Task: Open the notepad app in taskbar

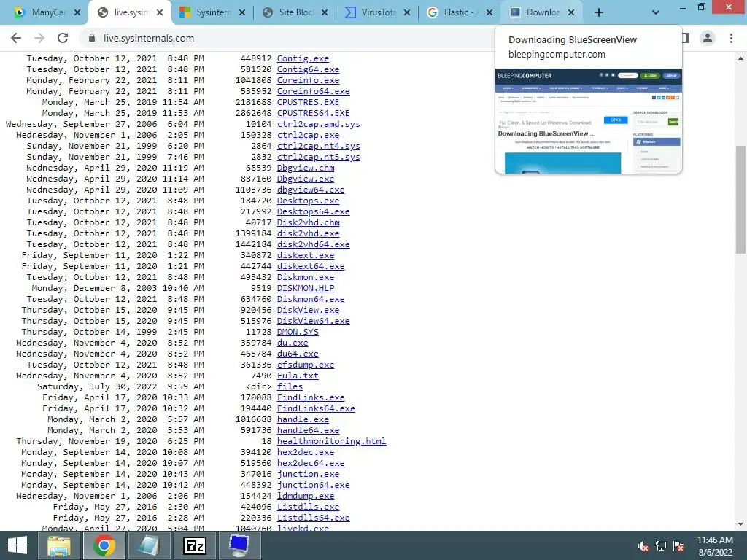Action: point(149,545)
